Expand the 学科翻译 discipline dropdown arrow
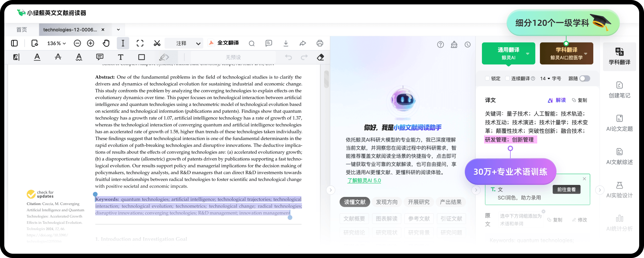Viewport: 644px width, 258px height. click(586, 53)
